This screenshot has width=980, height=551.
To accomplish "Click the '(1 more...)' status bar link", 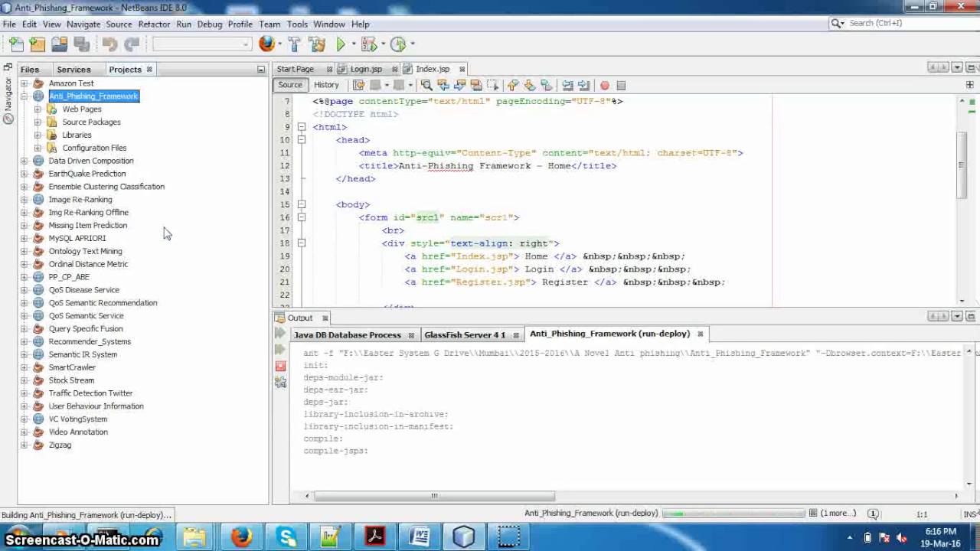I will tap(838, 514).
